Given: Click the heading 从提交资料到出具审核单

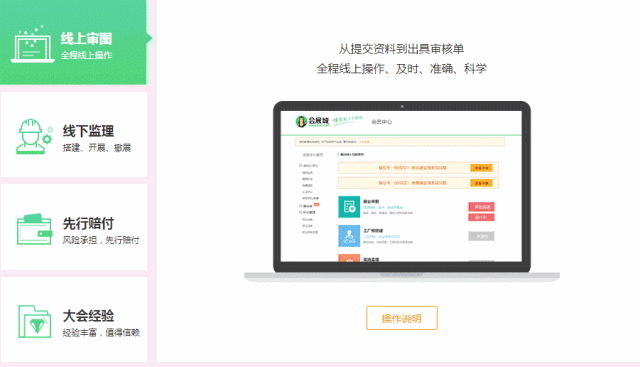Looking at the screenshot, I should coord(402,49).
